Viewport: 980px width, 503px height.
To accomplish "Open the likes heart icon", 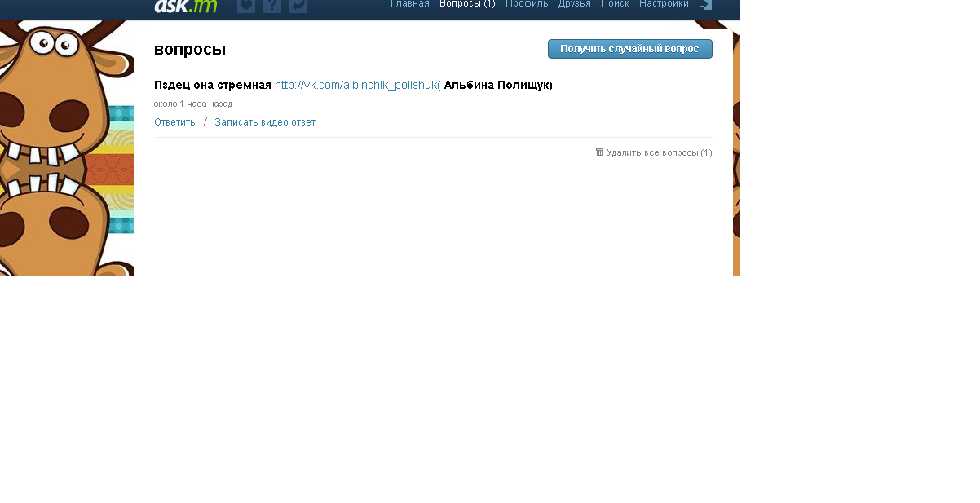I will tap(246, 6).
